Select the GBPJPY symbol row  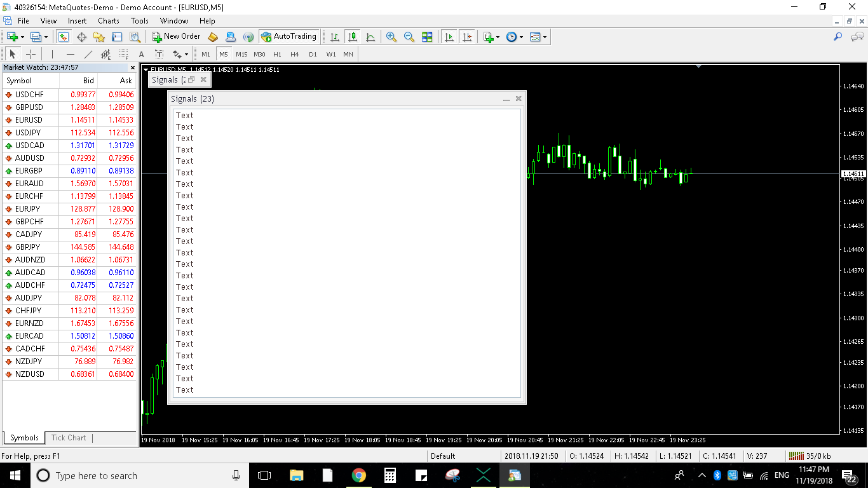pyautogui.click(x=69, y=247)
